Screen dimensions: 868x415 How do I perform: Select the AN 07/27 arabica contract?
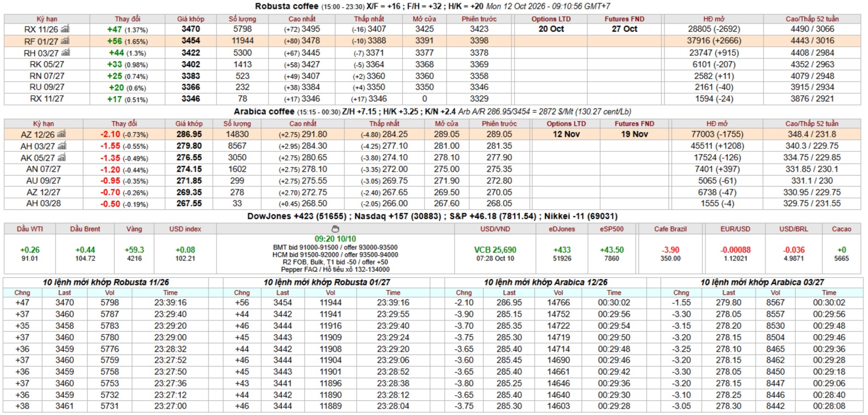(44, 169)
